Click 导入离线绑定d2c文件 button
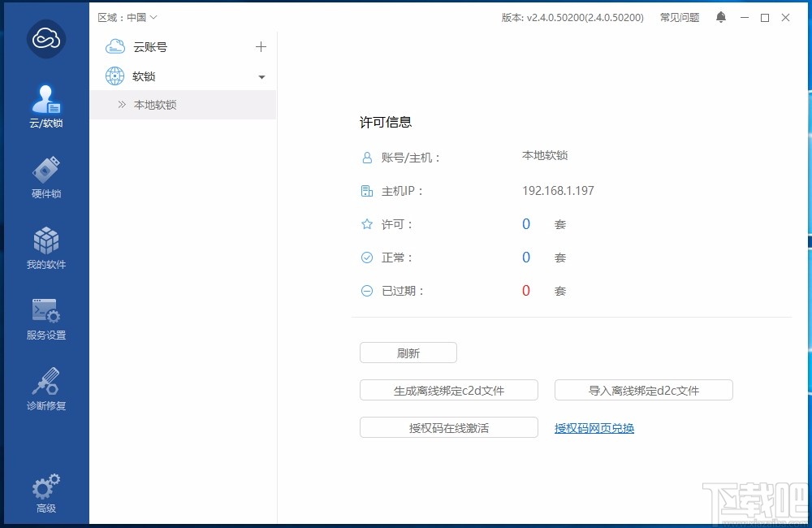The height and width of the screenshot is (528, 812). point(643,390)
